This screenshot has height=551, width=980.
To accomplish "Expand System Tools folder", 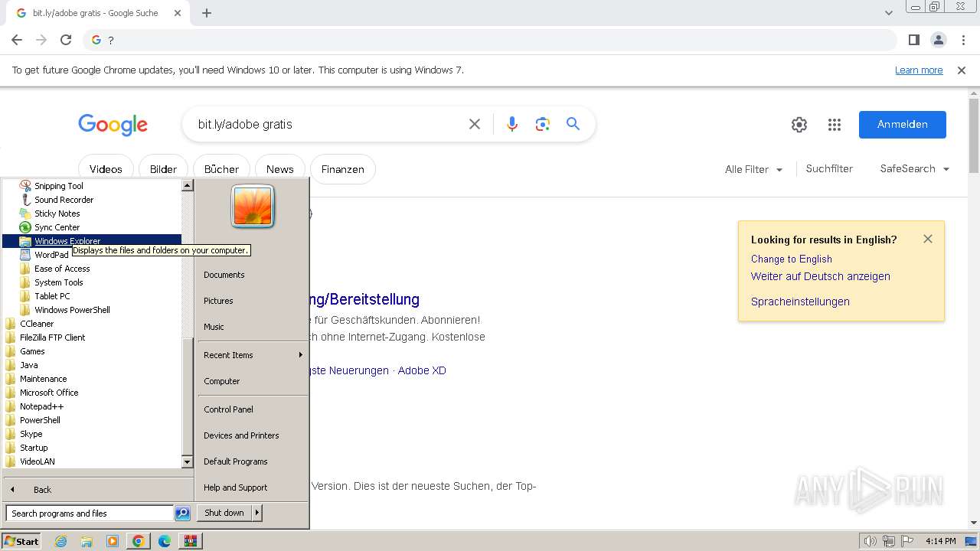I will pos(58,282).
